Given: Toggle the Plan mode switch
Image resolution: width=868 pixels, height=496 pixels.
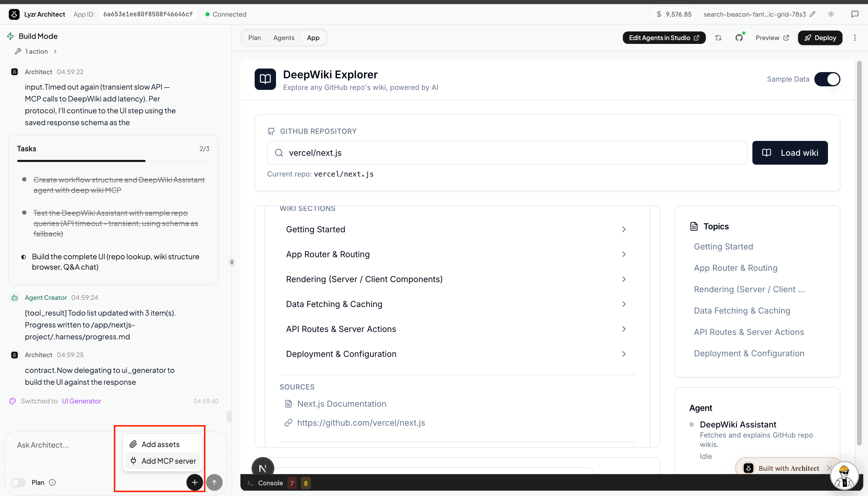Looking at the screenshot, I should coord(18,482).
